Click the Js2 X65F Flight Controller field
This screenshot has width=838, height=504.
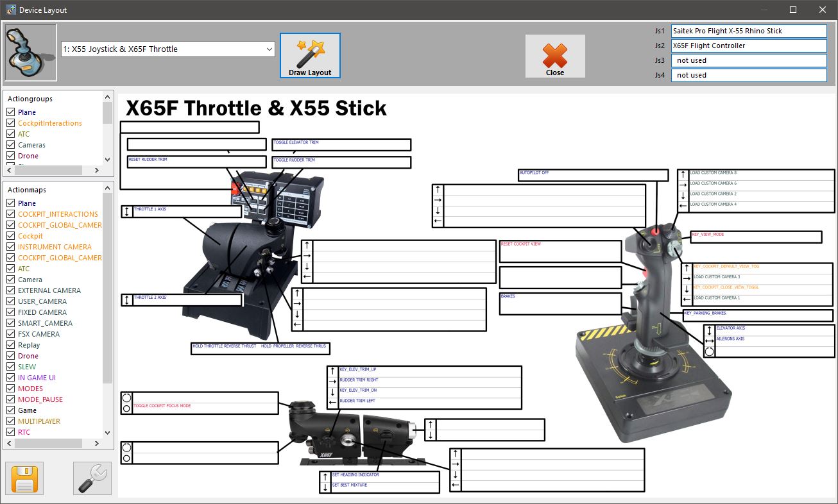(x=749, y=46)
